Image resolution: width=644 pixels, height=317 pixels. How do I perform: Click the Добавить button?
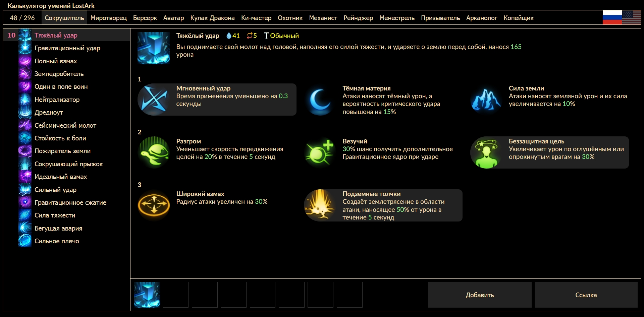click(x=480, y=295)
